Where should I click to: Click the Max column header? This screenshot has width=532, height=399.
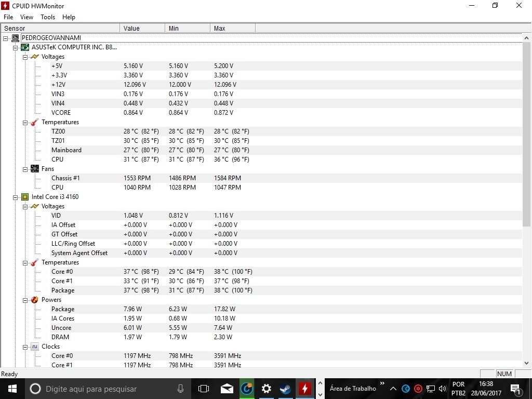point(233,28)
